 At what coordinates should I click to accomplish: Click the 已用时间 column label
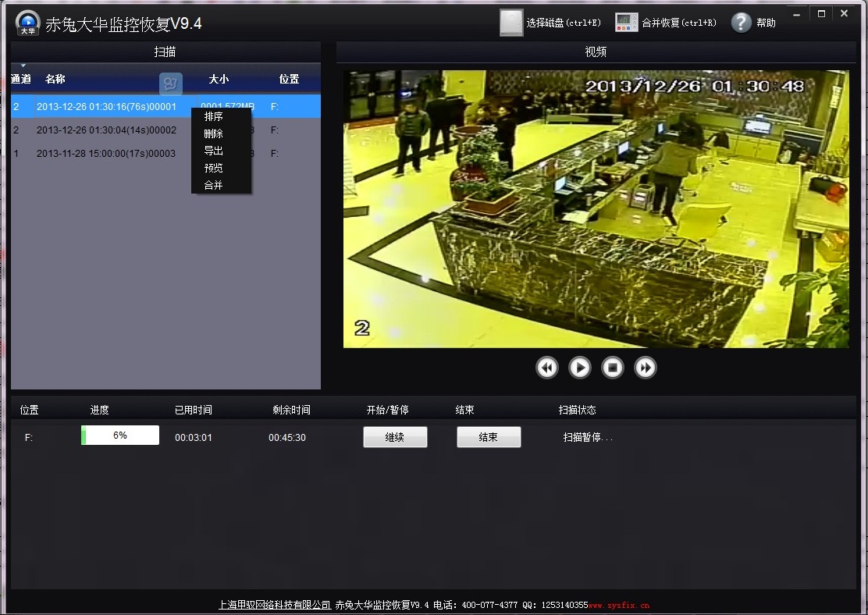coord(194,410)
